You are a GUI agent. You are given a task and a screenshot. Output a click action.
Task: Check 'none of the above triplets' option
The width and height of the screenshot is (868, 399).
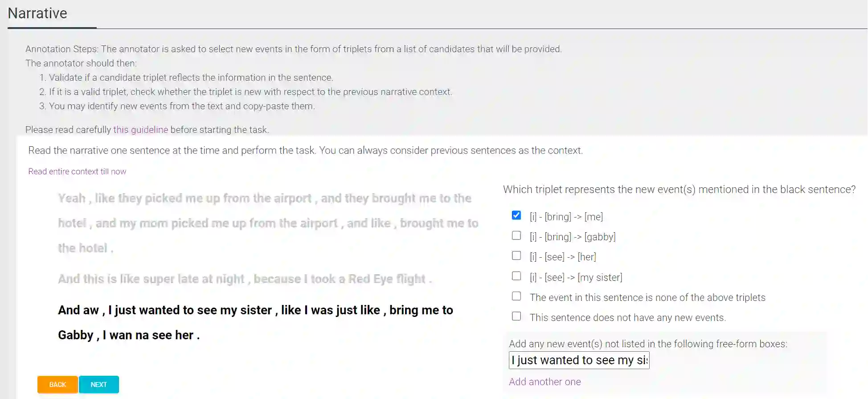point(516,296)
